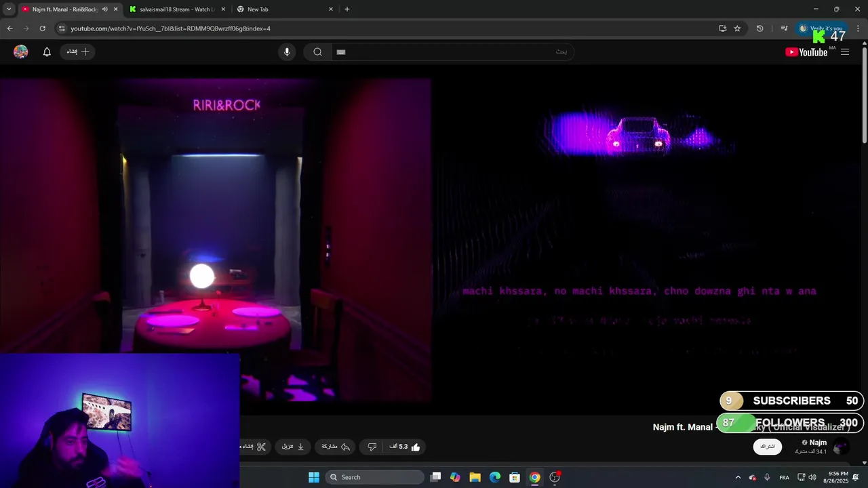Open the YouTube hamburger guide menu
The width and height of the screenshot is (868, 488).
pyautogui.click(x=845, y=52)
